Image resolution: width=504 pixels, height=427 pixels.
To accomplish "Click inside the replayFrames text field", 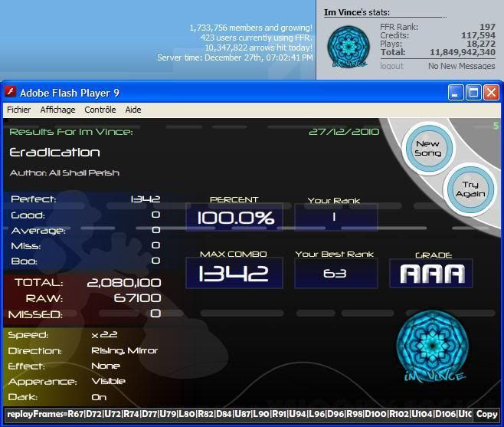I will [x=237, y=414].
